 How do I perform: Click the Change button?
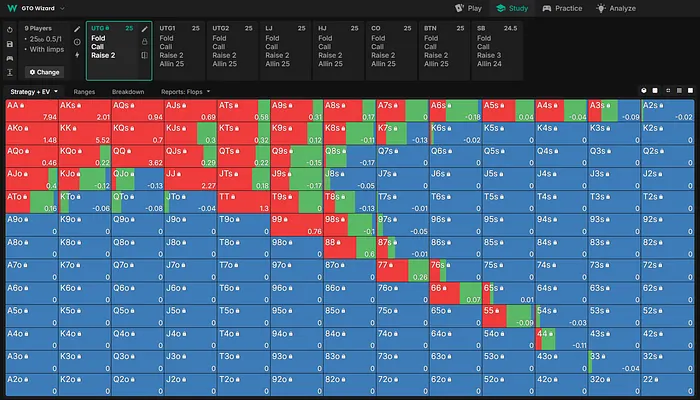[x=45, y=72]
